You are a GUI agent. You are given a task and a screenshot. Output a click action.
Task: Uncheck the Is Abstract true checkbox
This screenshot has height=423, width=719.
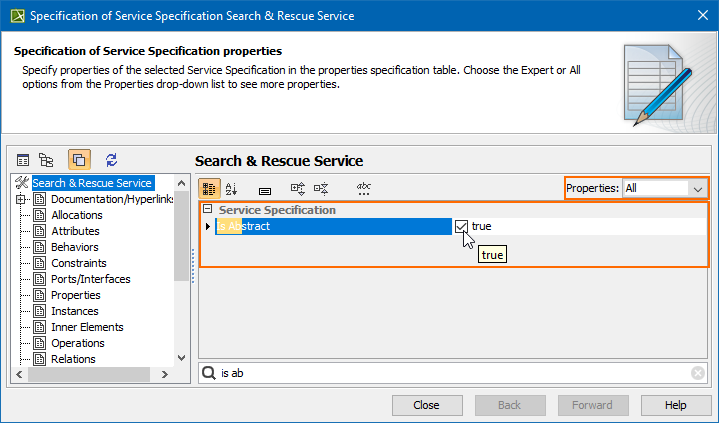(x=461, y=227)
